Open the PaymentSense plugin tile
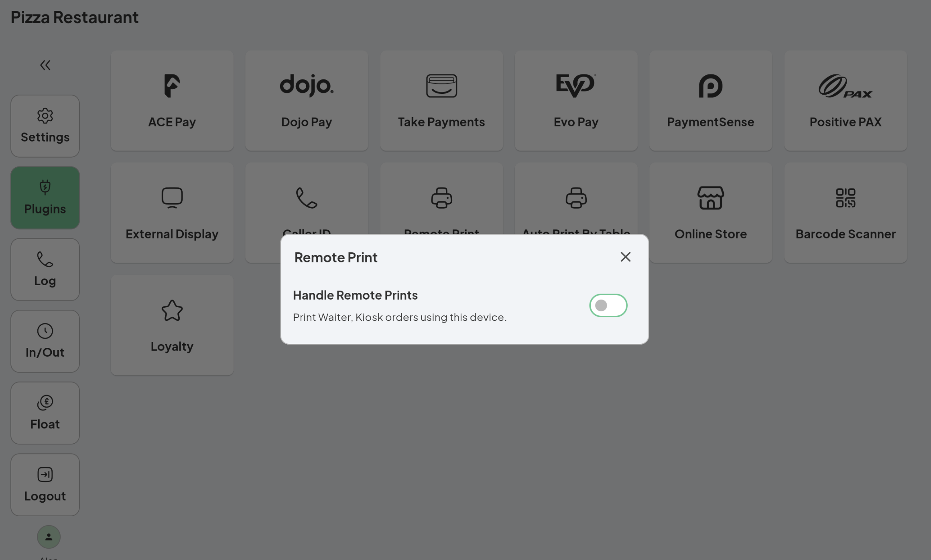 click(711, 101)
